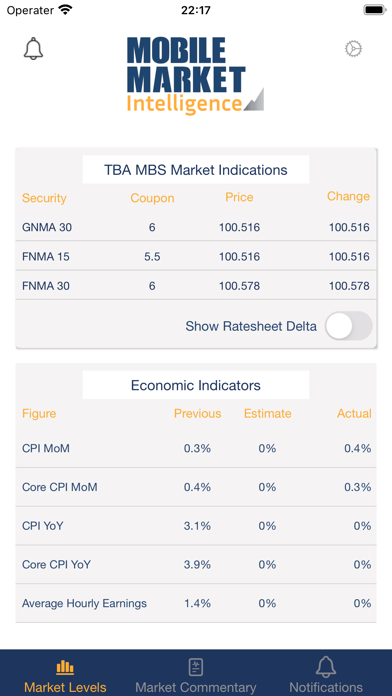The height and width of the screenshot is (696, 392).
Task: Select the FNMA 15 security row
Action: pos(196,256)
